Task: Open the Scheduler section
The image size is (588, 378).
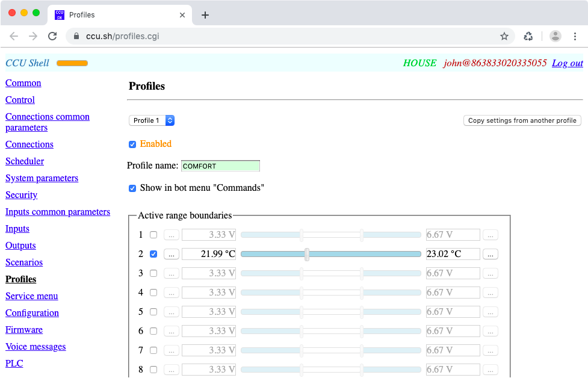Action: (25, 161)
